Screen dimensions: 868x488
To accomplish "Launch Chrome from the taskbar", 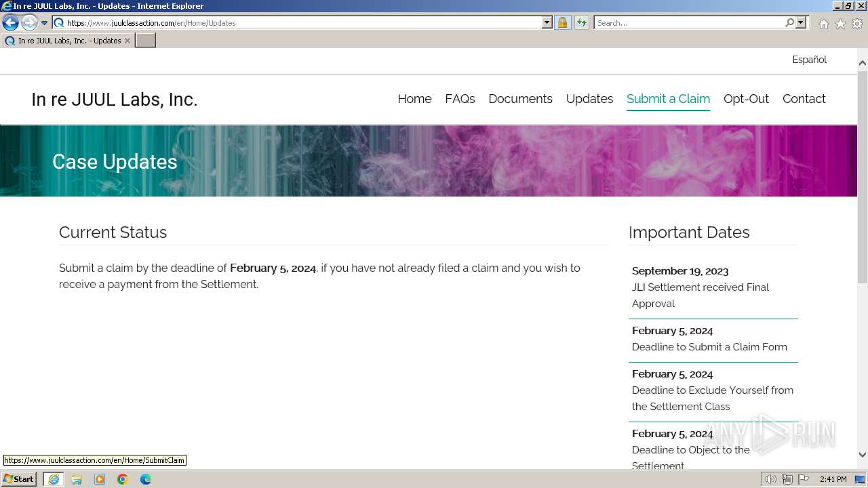I will (123, 479).
